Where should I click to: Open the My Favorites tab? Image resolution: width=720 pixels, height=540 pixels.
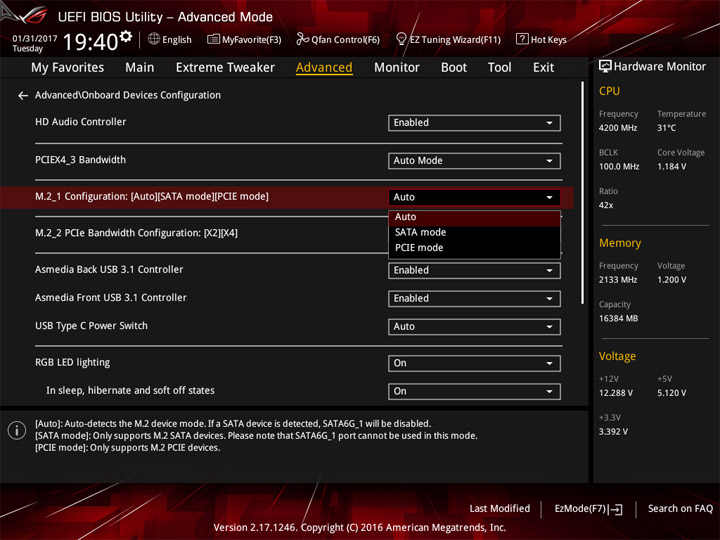(x=68, y=68)
